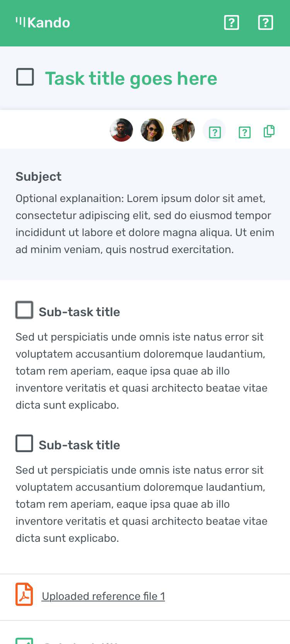Viewport: 290px width, 644px height.
Task: Click the Kando logo in the header
Action: click(x=43, y=23)
